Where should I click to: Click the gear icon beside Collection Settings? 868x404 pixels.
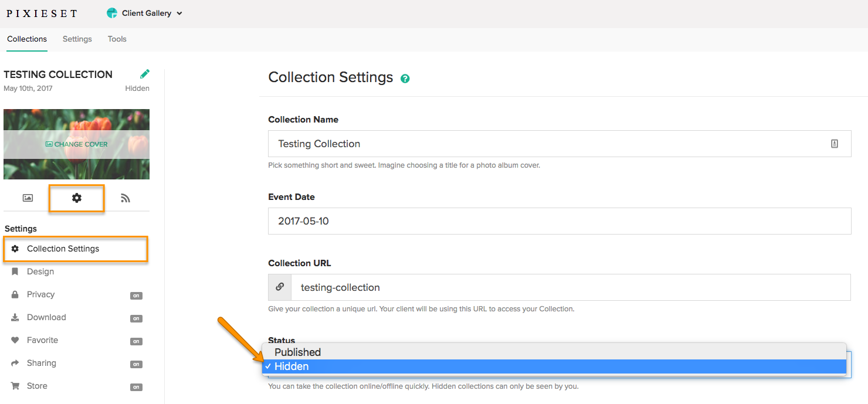pos(15,249)
